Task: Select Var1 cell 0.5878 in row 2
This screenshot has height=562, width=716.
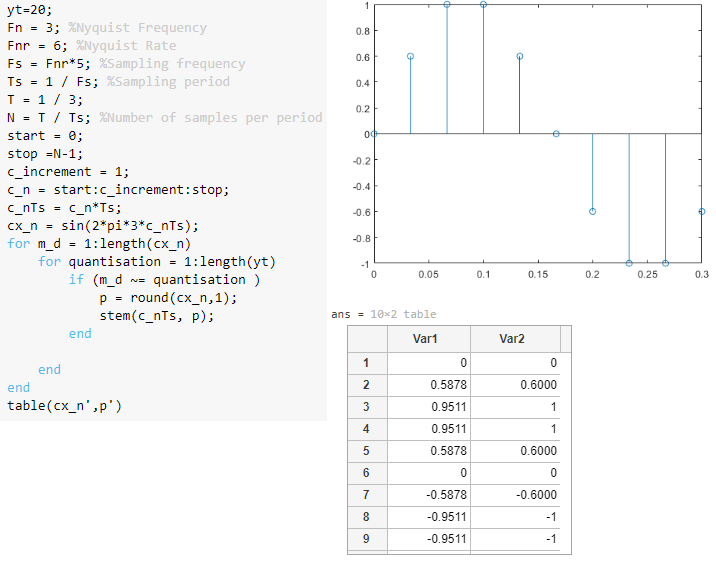Action: (x=428, y=385)
